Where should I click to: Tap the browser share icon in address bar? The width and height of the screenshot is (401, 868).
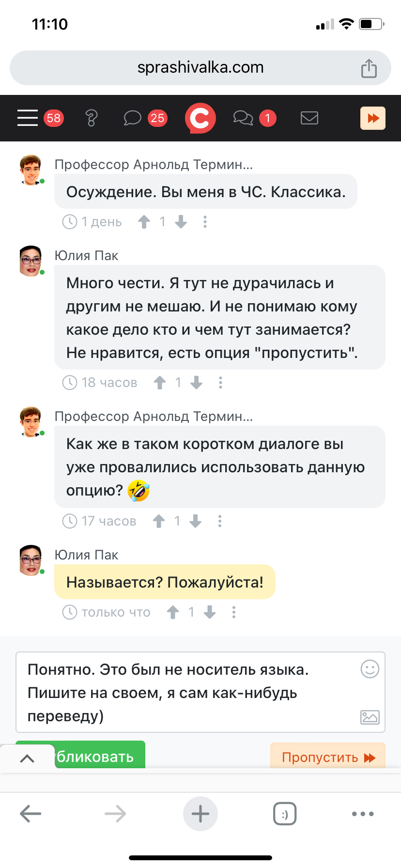point(369,68)
